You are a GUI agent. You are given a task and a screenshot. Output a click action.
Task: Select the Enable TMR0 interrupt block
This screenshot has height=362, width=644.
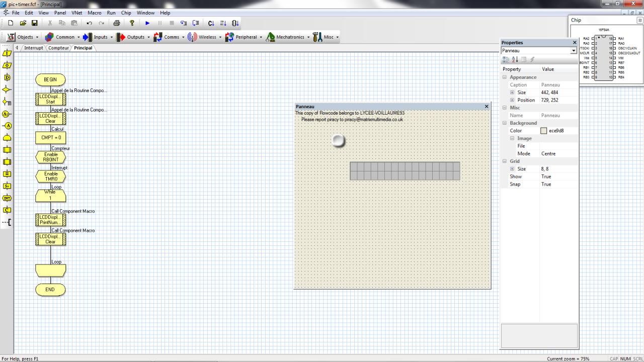point(51,176)
